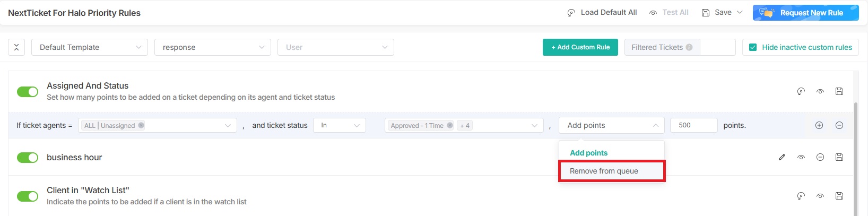868x216 pixels.
Task: Turn off the business hour toggle
Action: click(28, 158)
